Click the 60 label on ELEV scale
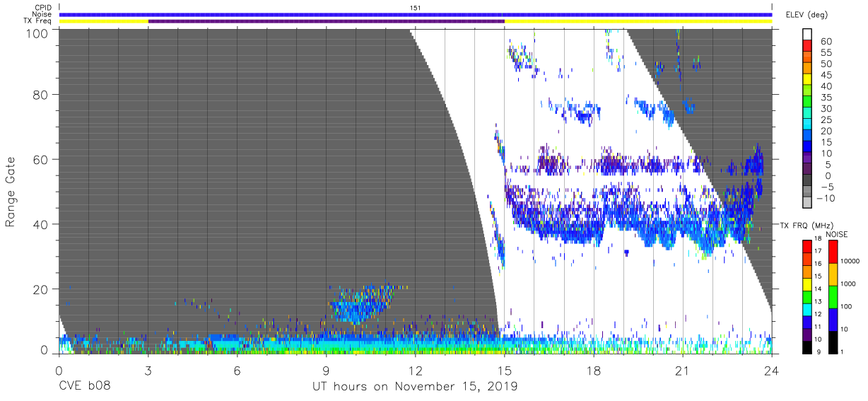The width and height of the screenshot is (868, 401). 826,42
